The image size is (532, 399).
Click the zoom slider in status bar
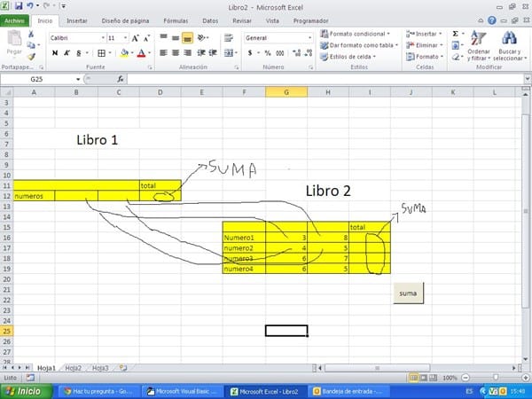click(x=496, y=378)
